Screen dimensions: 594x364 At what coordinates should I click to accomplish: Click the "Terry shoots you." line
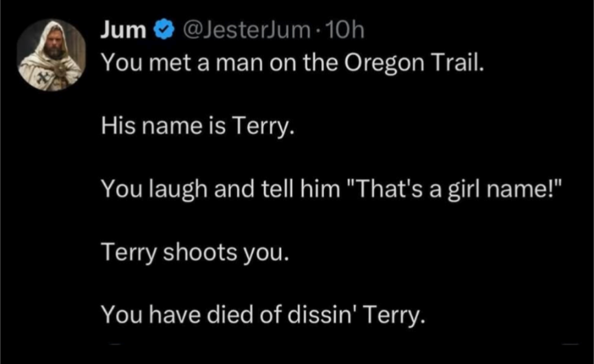click(192, 253)
